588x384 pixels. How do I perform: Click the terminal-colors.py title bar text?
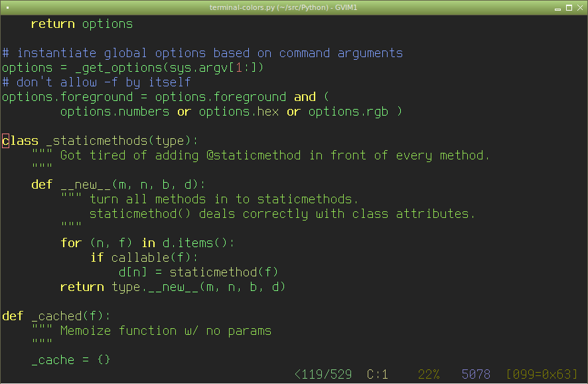coord(283,7)
